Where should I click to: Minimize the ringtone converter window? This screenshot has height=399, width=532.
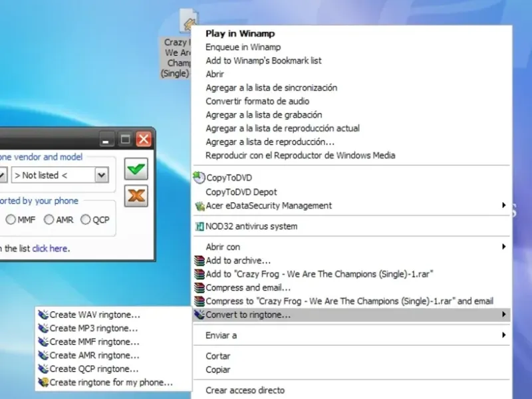pyautogui.click(x=106, y=140)
